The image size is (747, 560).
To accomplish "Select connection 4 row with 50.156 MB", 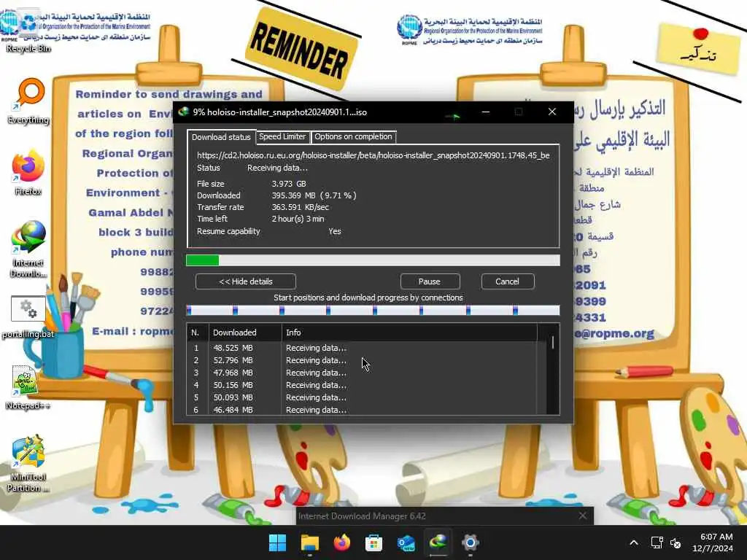I will pos(362,385).
